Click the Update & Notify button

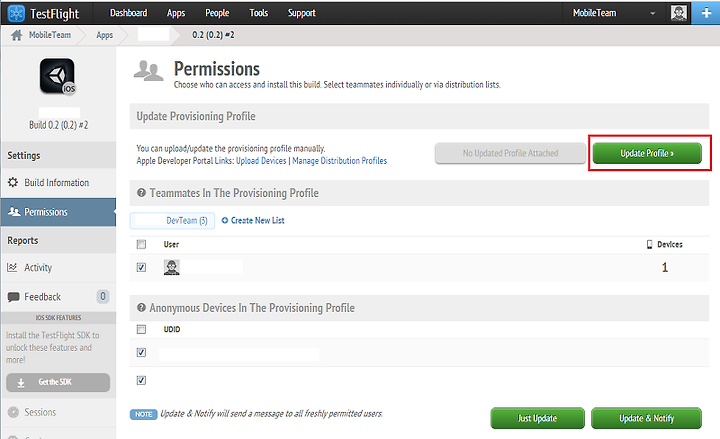(x=647, y=418)
